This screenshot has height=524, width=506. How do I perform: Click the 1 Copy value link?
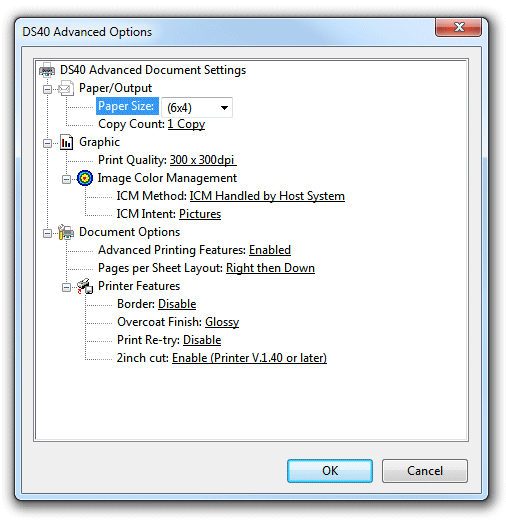pyautogui.click(x=186, y=124)
